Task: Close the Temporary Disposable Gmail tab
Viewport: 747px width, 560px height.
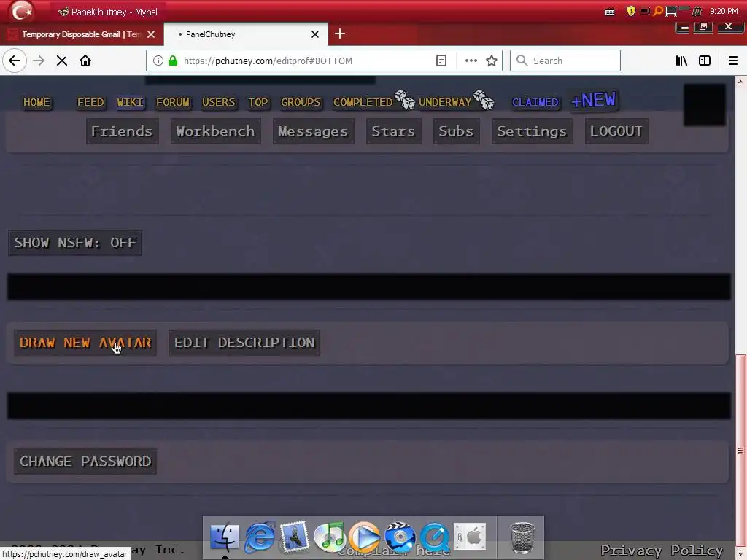Action: coord(151,34)
